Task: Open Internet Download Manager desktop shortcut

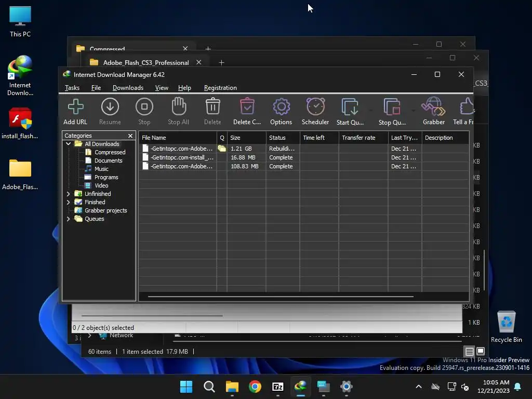Action: [x=20, y=76]
